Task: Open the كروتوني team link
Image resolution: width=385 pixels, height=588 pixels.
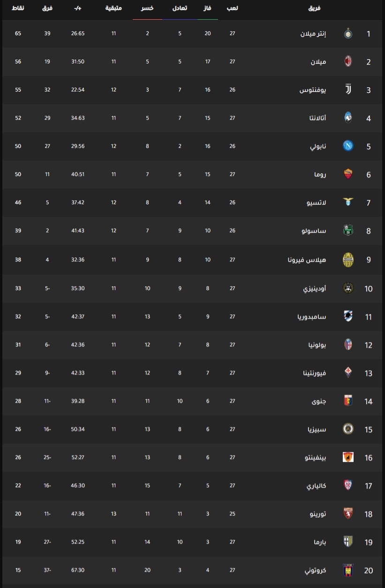Action: click(322, 570)
